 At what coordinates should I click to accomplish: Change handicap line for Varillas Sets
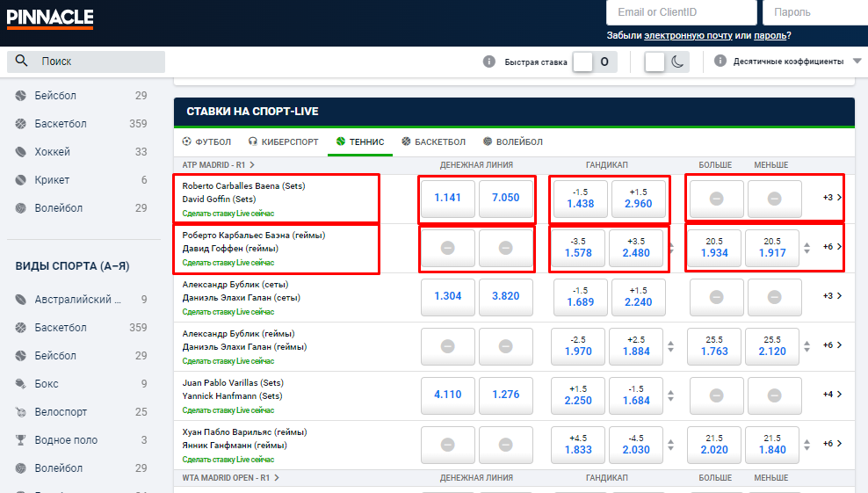671,396
